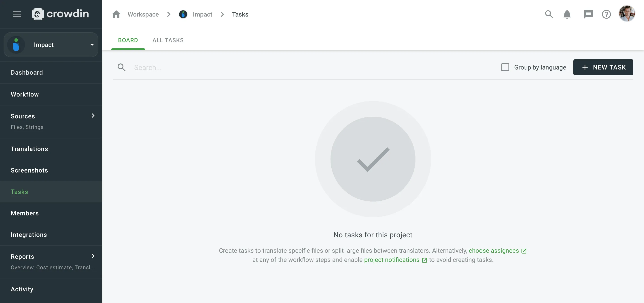Open the messages chat icon
This screenshot has width=644, height=303.
click(x=588, y=14)
